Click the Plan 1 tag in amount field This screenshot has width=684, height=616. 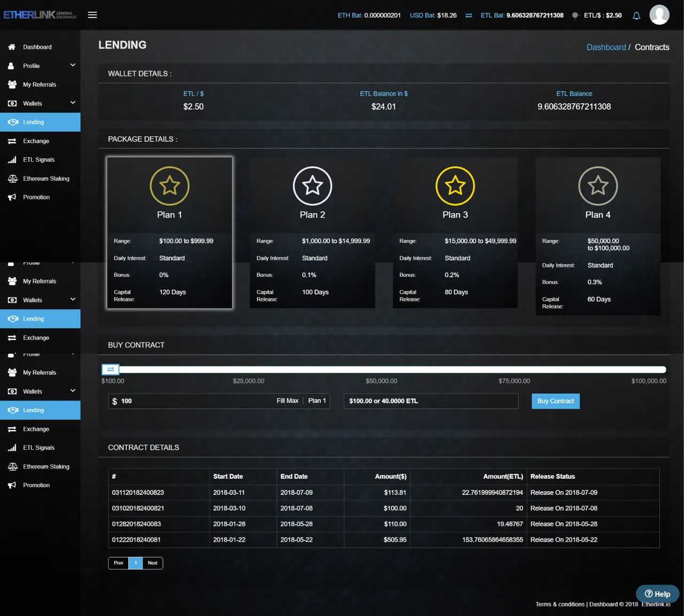pyautogui.click(x=317, y=401)
